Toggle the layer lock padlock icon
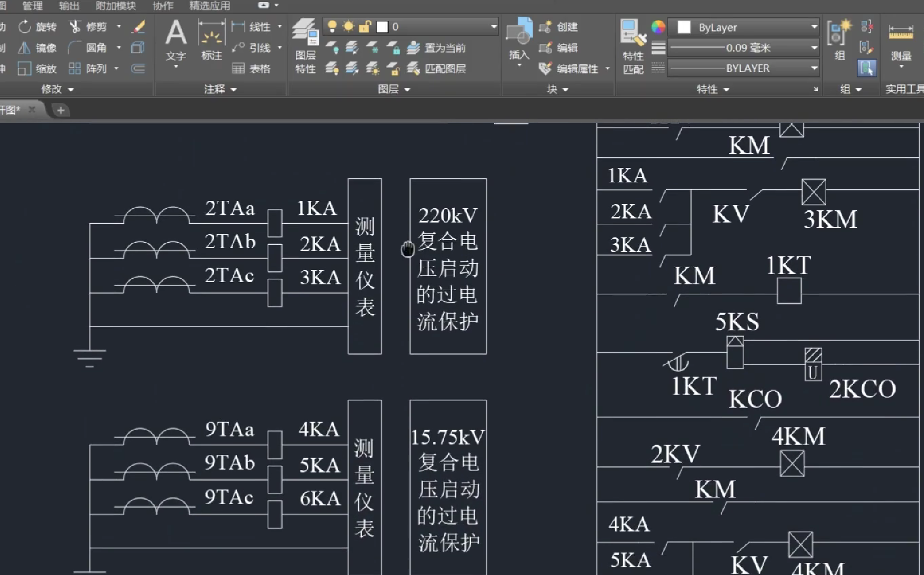Viewport: 924px width, 575px height. tap(364, 27)
